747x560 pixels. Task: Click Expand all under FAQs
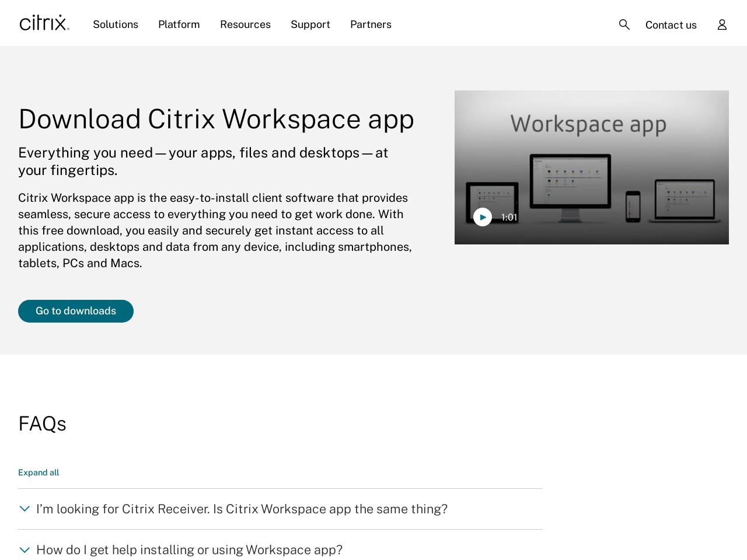tap(39, 473)
